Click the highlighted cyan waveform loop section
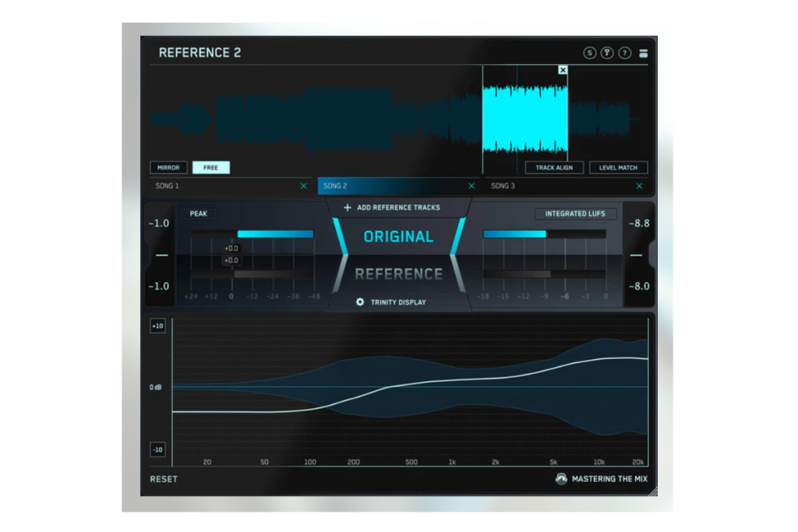The image size is (798, 532). coord(525,119)
